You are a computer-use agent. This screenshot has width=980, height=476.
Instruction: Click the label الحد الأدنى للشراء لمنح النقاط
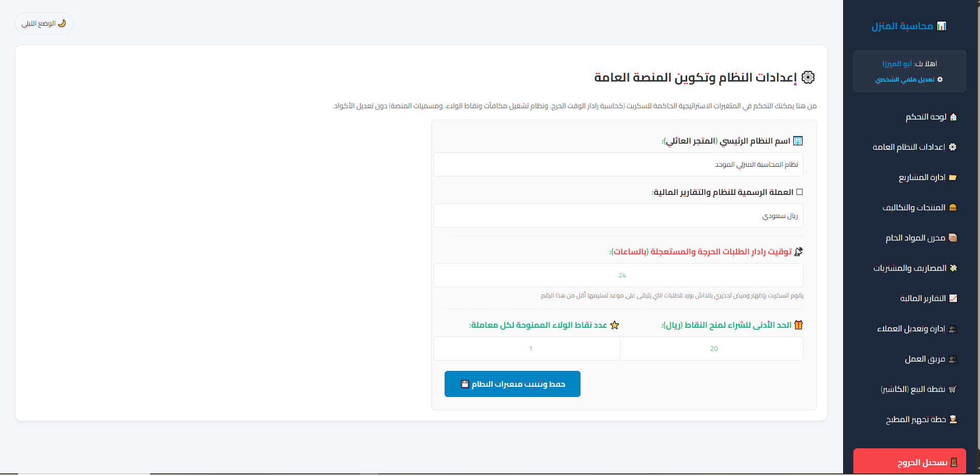click(727, 325)
